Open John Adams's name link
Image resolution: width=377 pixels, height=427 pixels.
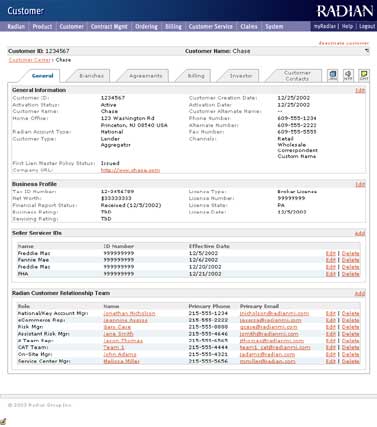pos(120,354)
